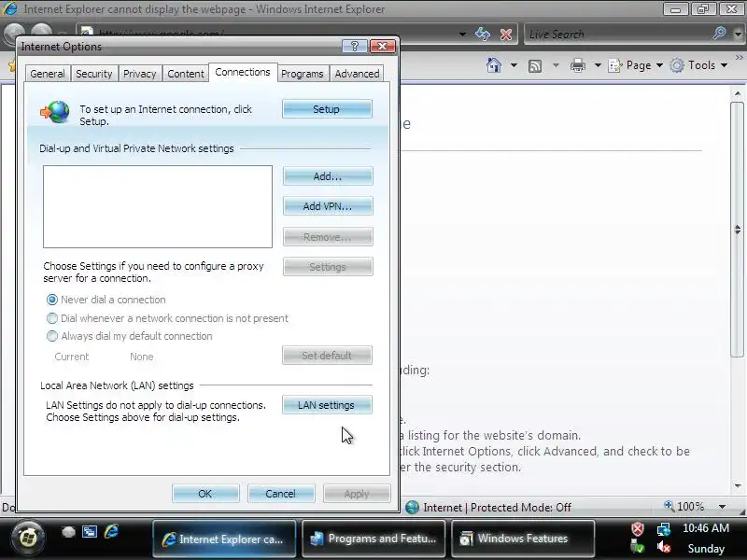Image resolution: width=747 pixels, height=560 pixels.
Task: Click the Apply button
Action: pyautogui.click(x=357, y=494)
